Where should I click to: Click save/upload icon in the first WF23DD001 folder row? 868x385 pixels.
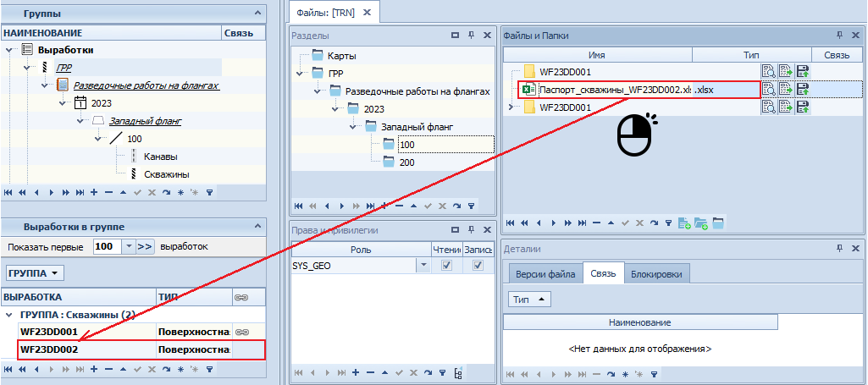pyautogui.click(x=803, y=72)
